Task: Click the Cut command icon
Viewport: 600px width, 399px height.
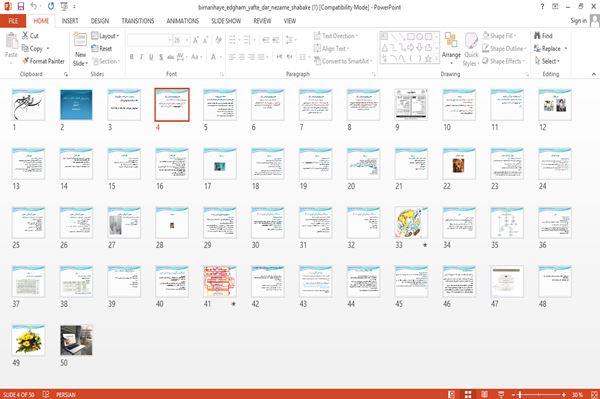Action: tap(25, 36)
